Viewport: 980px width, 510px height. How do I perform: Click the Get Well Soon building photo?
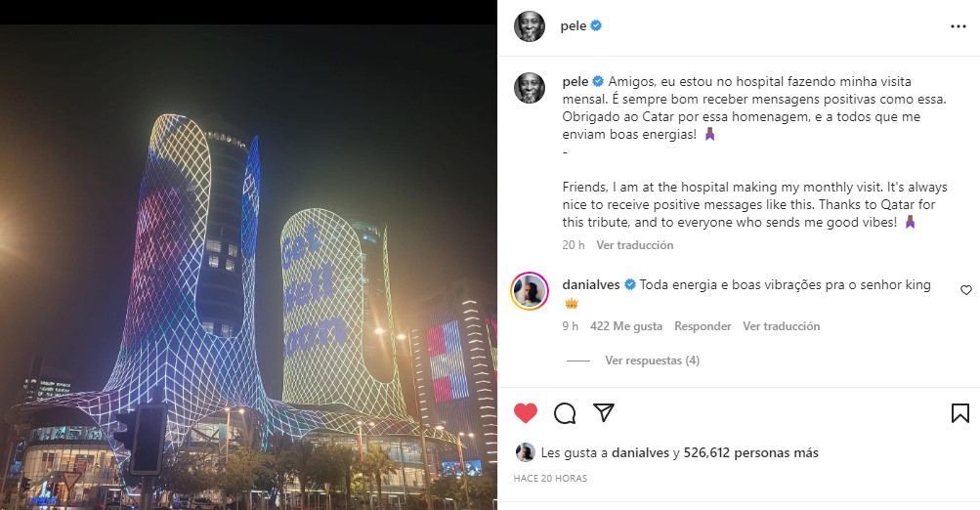click(248, 268)
